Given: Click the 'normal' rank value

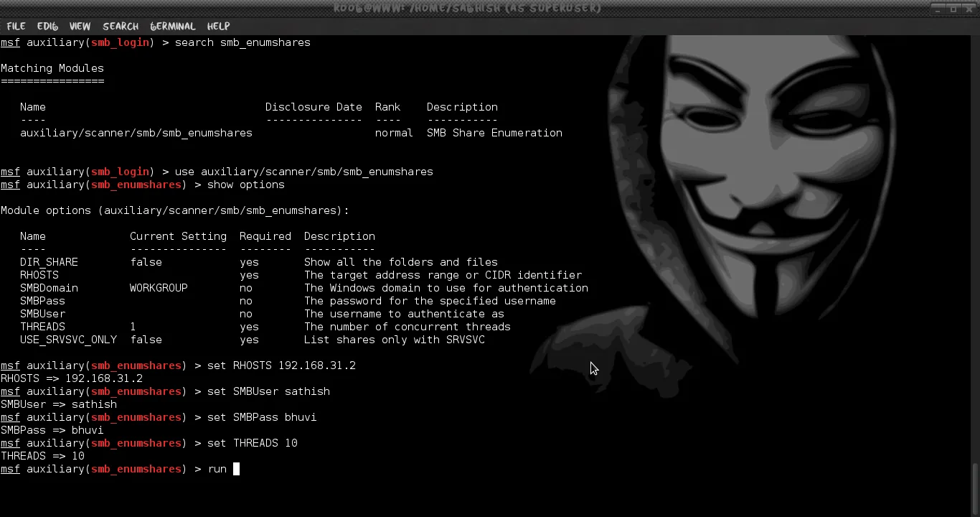Looking at the screenshot, I should 394,133.
